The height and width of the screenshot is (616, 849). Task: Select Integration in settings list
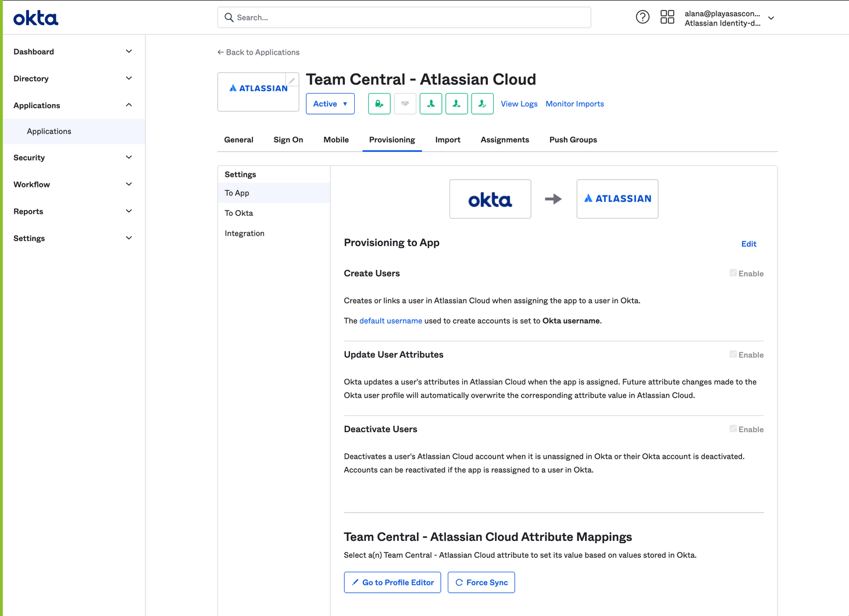tap(274, 233)
